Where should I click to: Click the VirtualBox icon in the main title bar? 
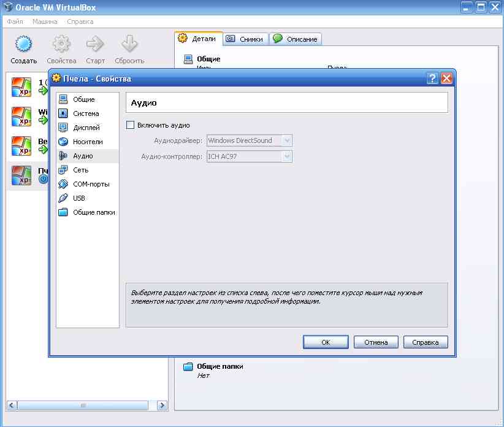click(x=8, y=7)
